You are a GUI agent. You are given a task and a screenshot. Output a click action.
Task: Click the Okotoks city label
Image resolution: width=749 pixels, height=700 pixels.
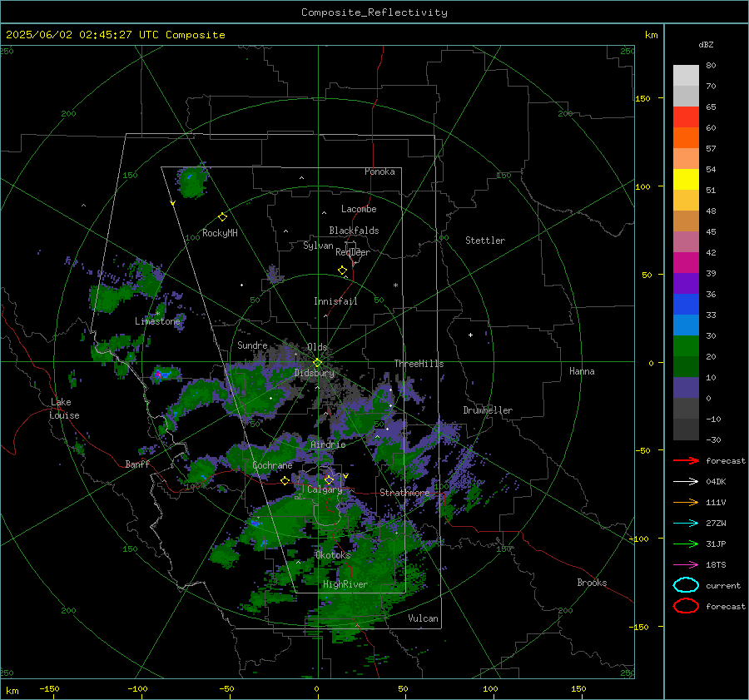tap(333, 555)
